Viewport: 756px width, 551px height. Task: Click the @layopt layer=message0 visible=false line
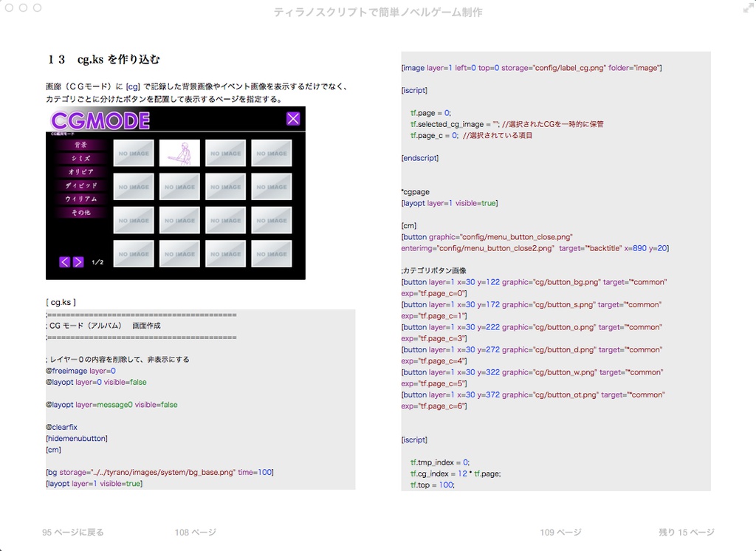tap(111, 404)
